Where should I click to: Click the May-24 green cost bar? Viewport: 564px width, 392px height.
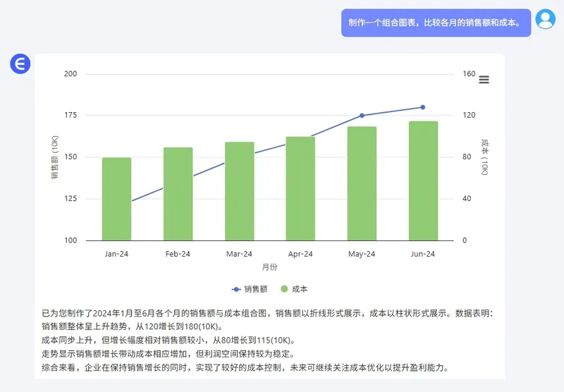pos(362,184)
